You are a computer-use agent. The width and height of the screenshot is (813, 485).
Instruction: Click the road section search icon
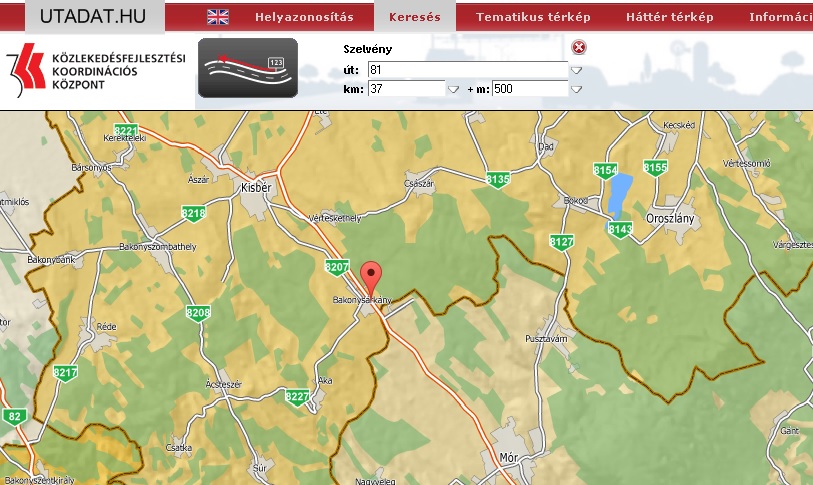(x=248, y=68)
